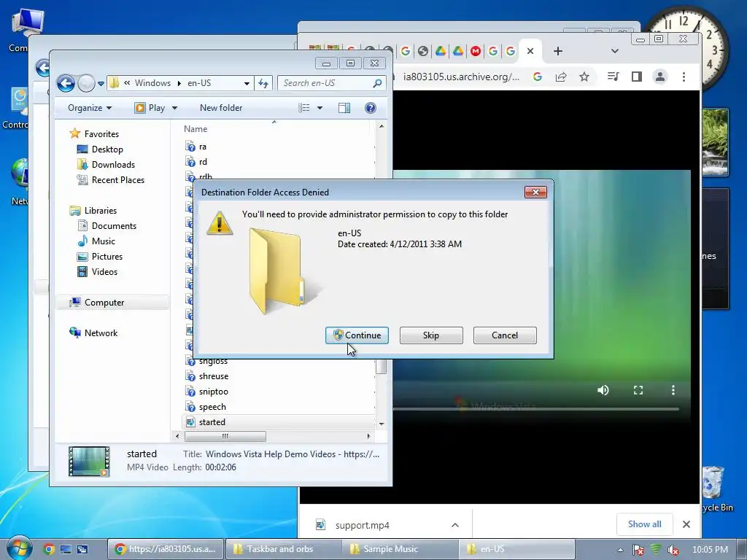Open video more options menu
Screen dimensions: 747x560
[x=673, y=391]
